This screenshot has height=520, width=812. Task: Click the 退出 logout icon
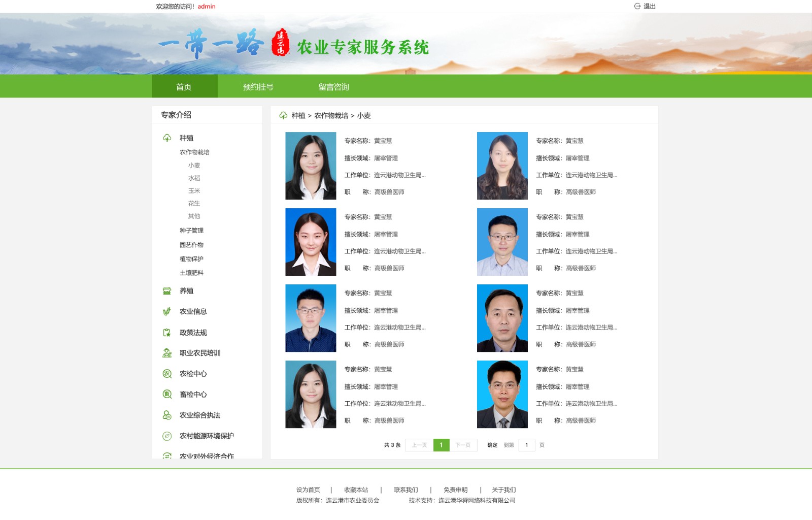(637, 6)
